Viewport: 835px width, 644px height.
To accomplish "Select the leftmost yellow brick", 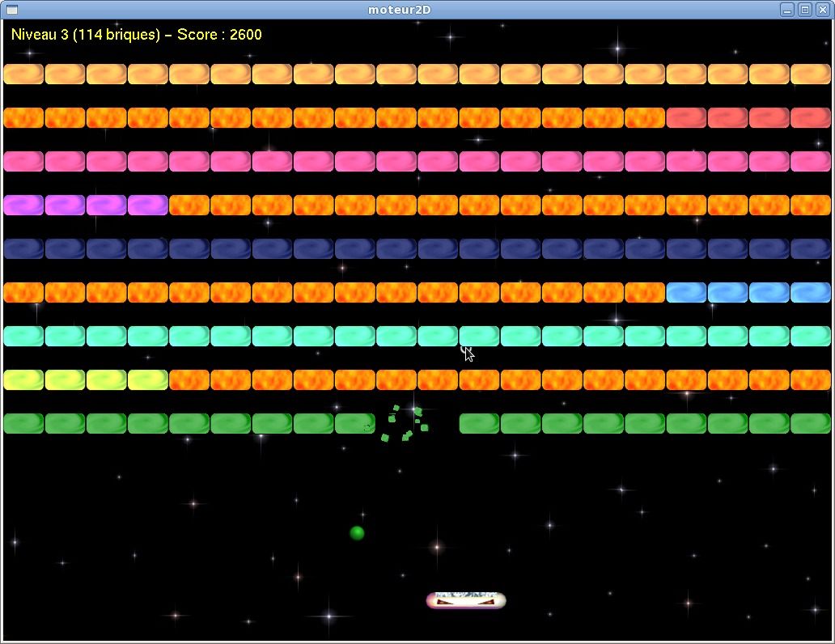I will 23,379.
